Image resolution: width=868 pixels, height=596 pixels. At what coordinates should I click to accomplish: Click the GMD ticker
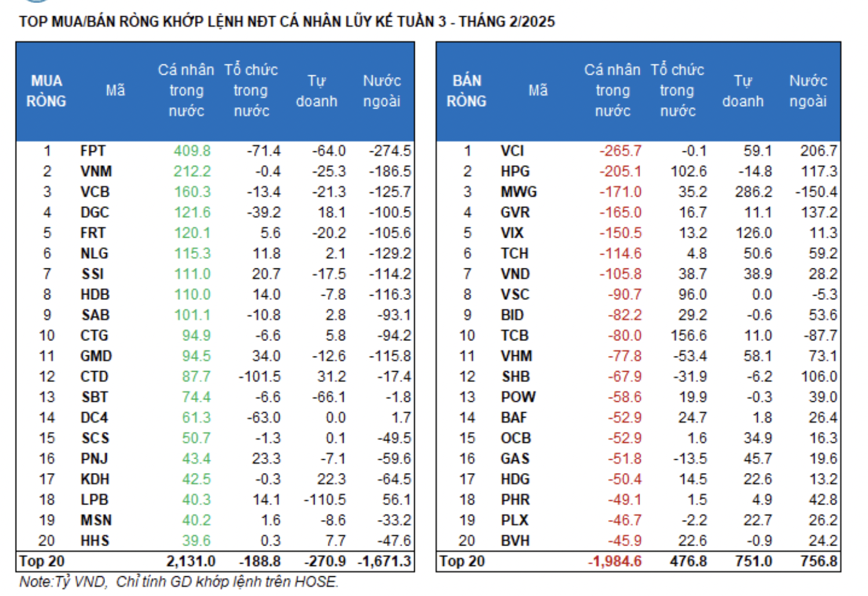[96, 357]
